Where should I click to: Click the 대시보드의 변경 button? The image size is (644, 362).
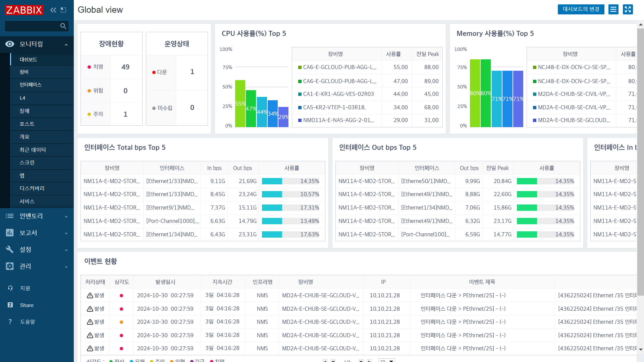[581, 9]
